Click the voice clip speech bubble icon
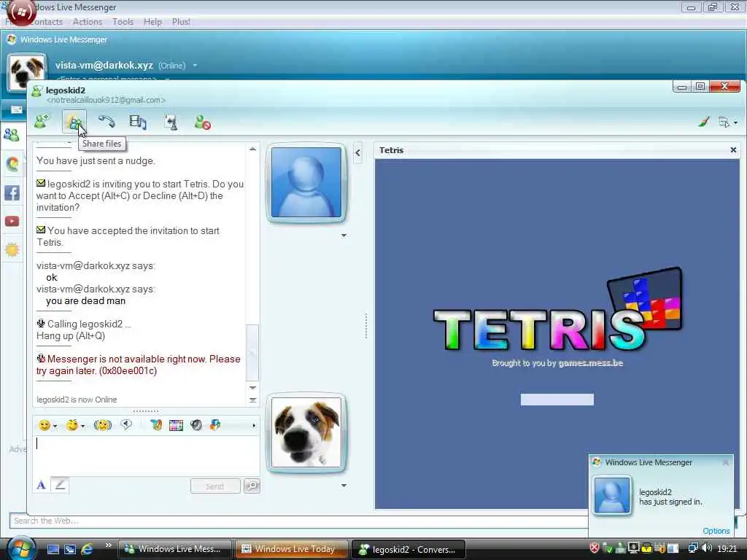 click(x=126, y=424)
